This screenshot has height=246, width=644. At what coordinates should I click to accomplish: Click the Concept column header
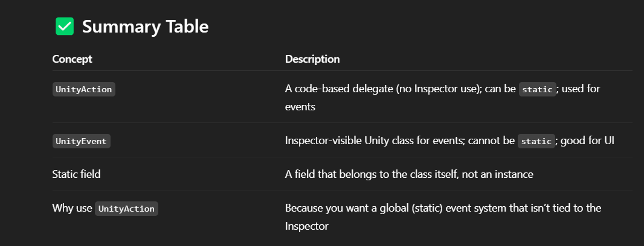tap(72, 59)
